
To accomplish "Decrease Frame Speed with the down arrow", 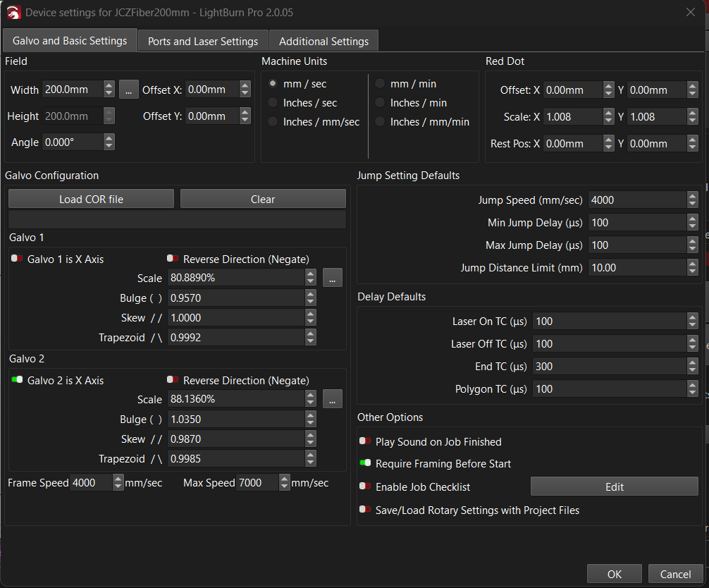I will point(118,486).
